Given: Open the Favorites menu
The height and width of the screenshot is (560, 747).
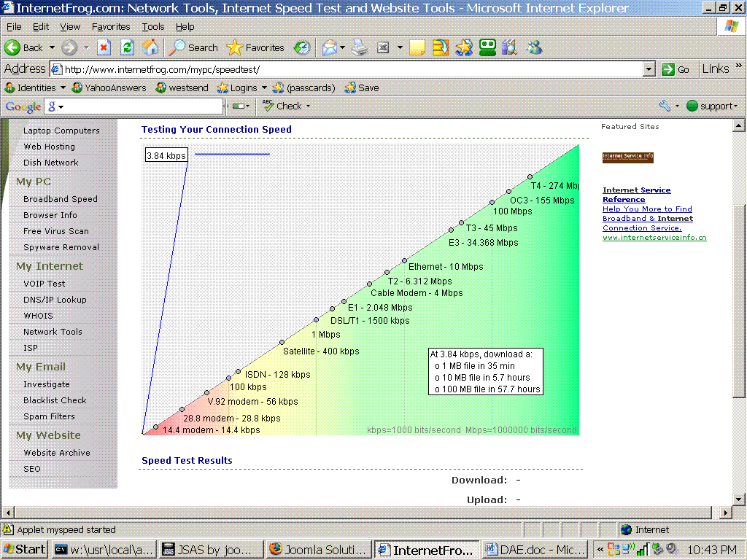Looking at the screenshot, I should coord(111,27).
